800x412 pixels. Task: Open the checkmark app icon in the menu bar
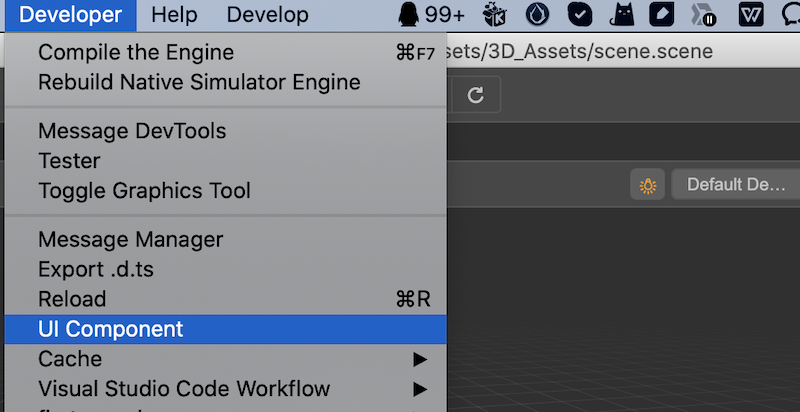pyautogui.click(x=580, y=15)
